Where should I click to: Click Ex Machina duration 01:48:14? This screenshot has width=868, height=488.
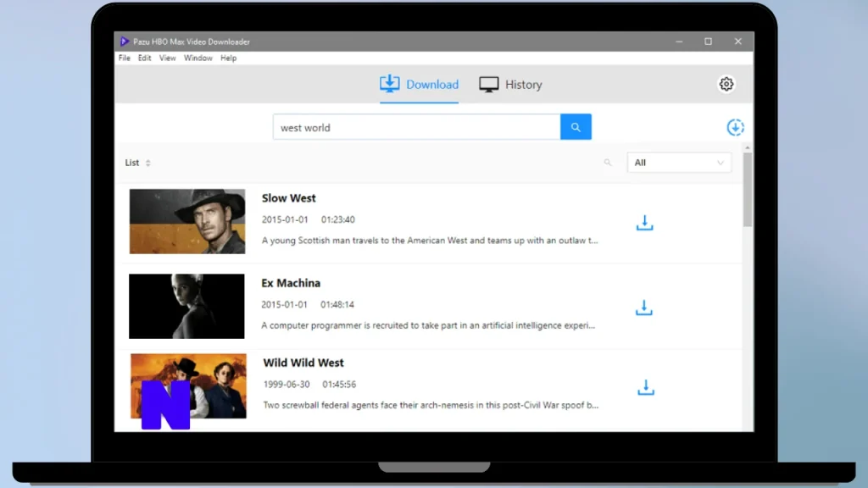[x=337, y=304]
